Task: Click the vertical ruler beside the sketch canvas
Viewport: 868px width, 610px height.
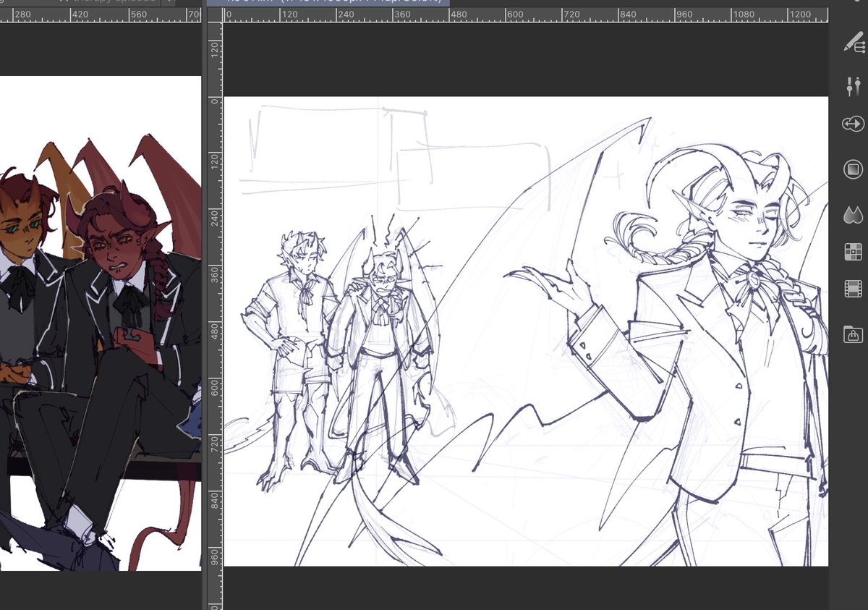Action: 215,315
